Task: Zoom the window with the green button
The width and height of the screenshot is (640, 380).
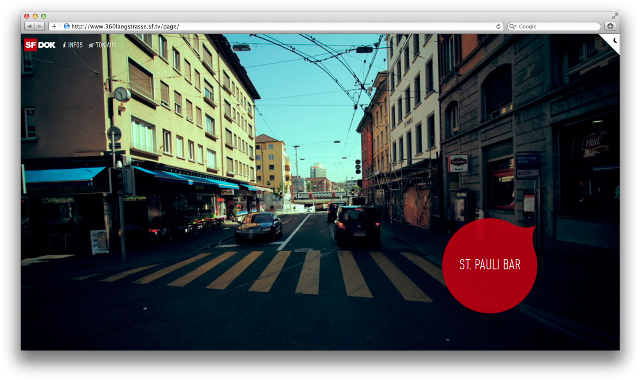Action: pos(43,16)
